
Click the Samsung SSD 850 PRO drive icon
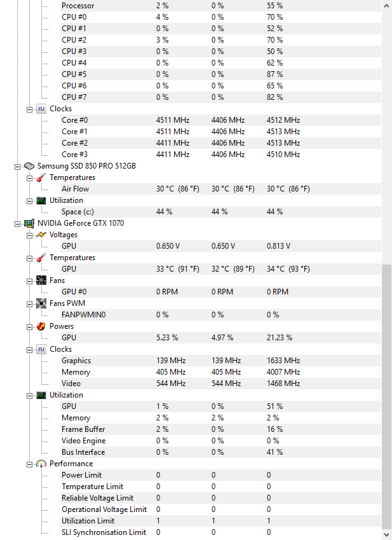[29, 166]
